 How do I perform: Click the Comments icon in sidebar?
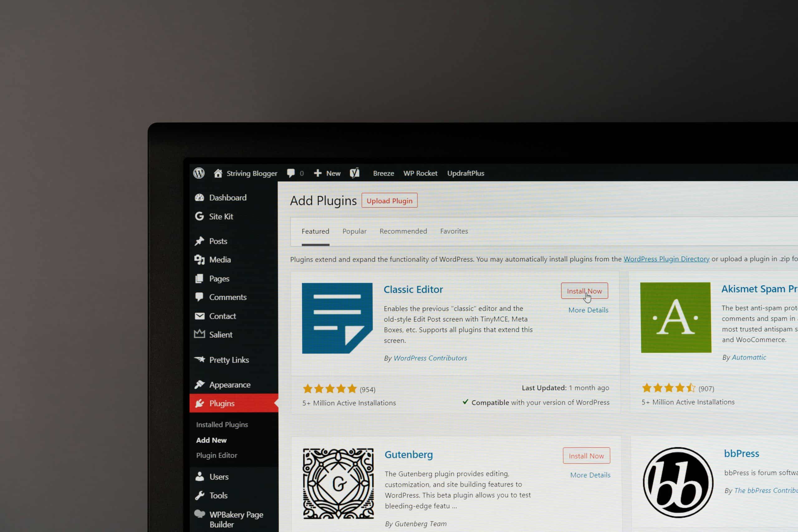[199, 296]
